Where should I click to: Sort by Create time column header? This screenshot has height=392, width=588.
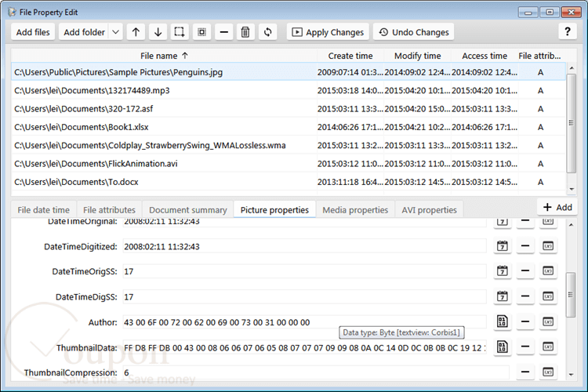350,56
